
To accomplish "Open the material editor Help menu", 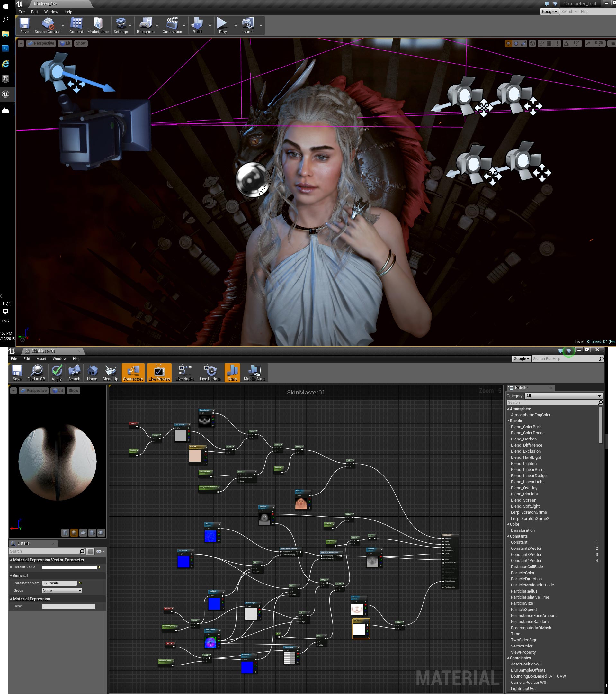I will pos(77,359).
